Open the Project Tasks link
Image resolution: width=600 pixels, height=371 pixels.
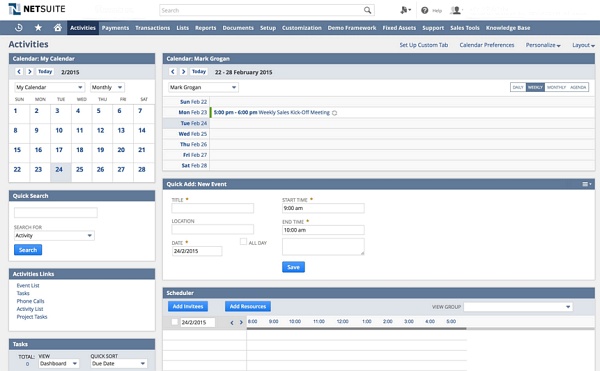(x=32, y=317)
